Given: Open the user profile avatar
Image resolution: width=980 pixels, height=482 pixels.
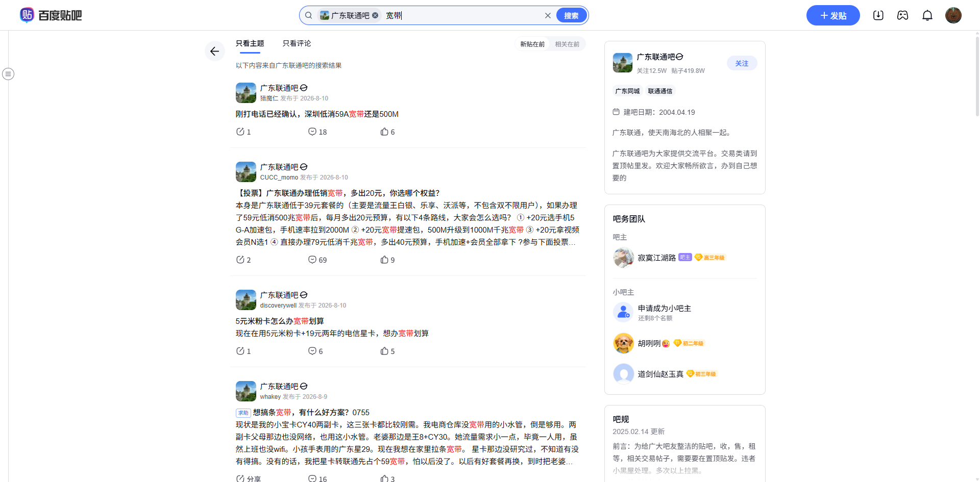Looking at the screenshot, I should [x=953, y=15].
